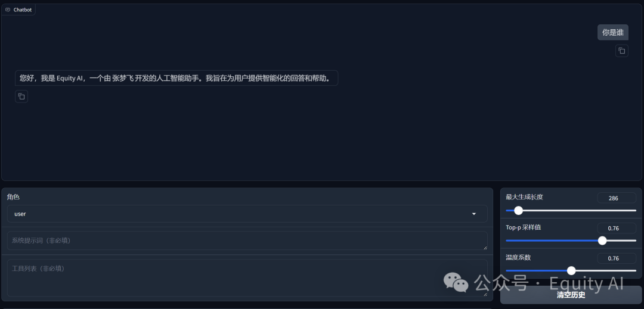
Task: Click the resize grip of 系统提示词 box
Action: [x=485, y=248]
